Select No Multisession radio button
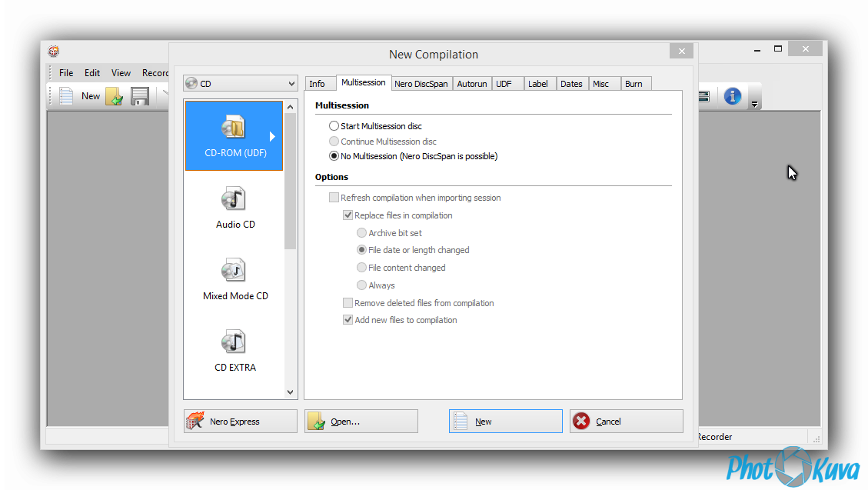The image size is (868, 490). tap(334, 156)
